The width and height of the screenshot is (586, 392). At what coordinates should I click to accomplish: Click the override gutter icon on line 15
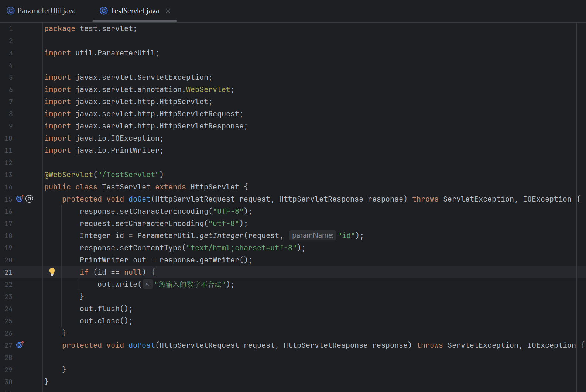(20, 199)
